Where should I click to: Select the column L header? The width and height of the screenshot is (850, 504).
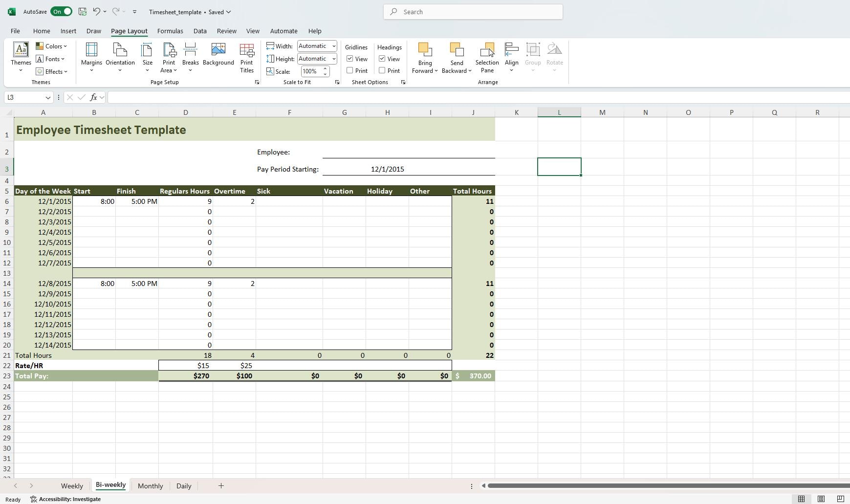559,112
